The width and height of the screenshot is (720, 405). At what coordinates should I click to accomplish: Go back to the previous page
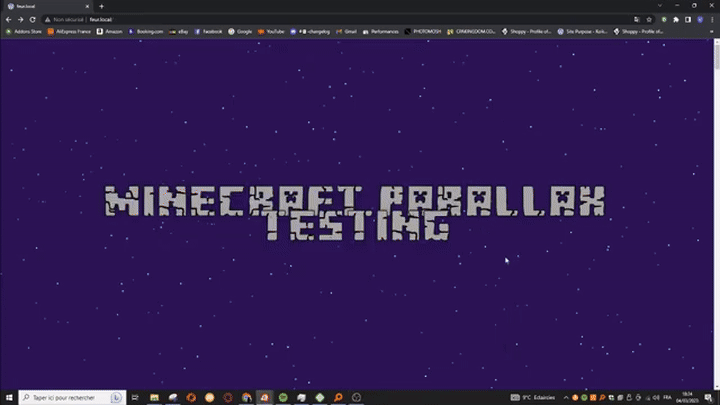tap(8, 20)
